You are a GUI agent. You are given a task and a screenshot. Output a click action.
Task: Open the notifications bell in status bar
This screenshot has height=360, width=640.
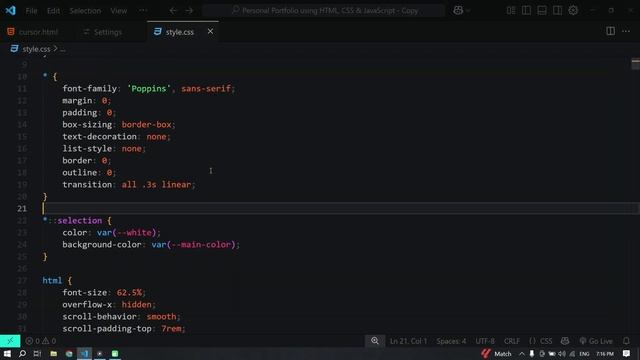tap(626, 341)
